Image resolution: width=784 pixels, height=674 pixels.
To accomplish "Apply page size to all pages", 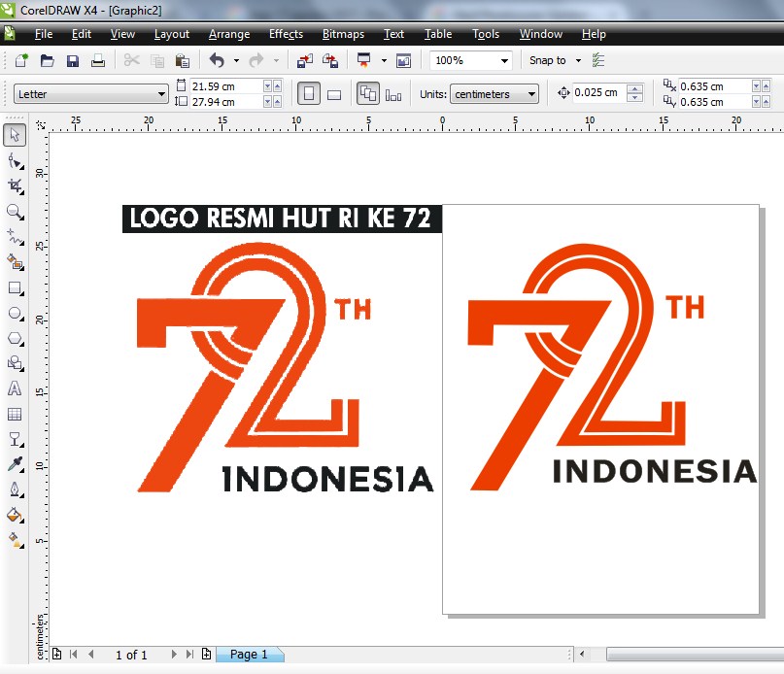I will (x=368, y=93).
